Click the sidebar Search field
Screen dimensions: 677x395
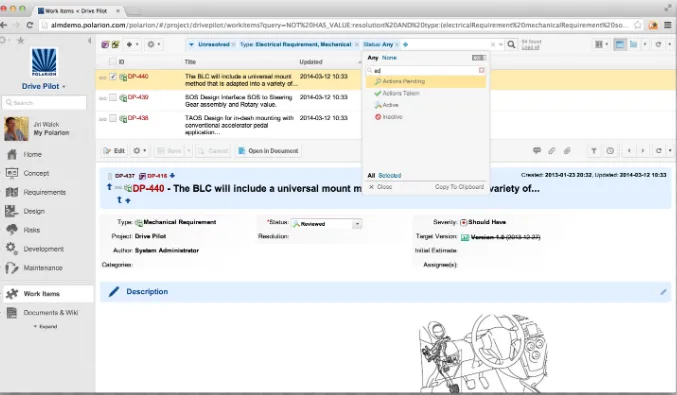coord(44,103)
